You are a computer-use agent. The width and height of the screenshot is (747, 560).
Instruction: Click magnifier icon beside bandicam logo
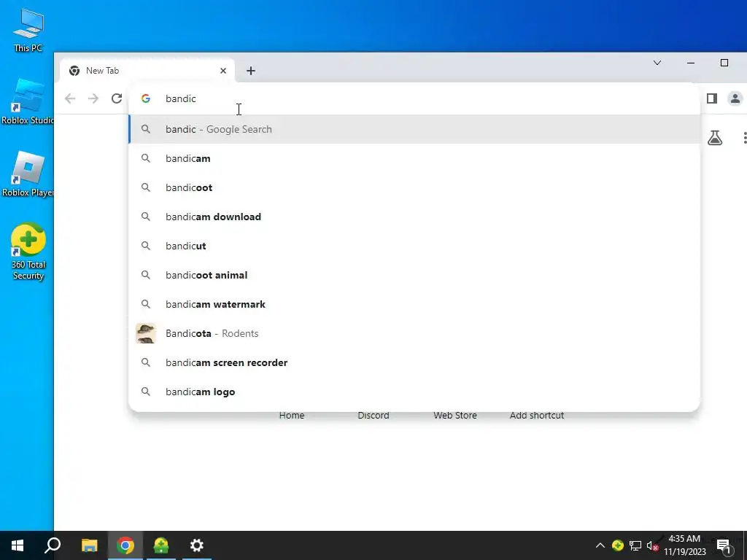coord(146,392)
